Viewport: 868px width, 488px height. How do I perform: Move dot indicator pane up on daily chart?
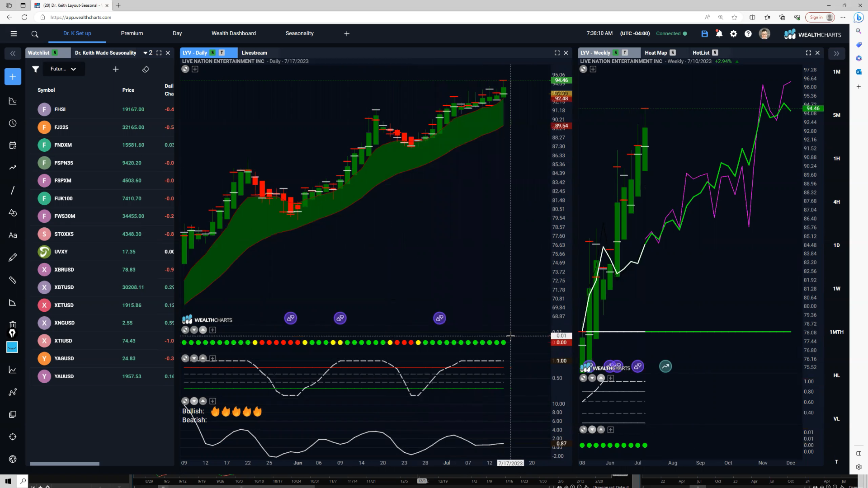click(x=203, y=330)
